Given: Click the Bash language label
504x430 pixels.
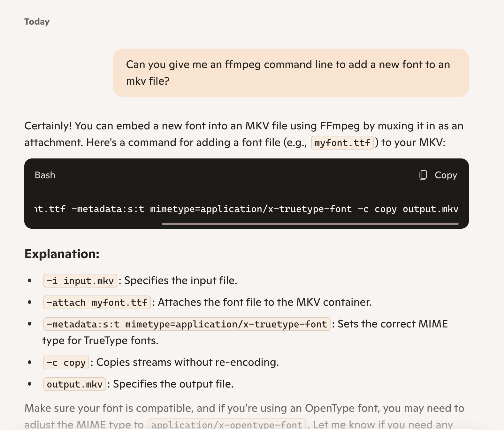Looking at the screenshot, I should tap(45, 175).
